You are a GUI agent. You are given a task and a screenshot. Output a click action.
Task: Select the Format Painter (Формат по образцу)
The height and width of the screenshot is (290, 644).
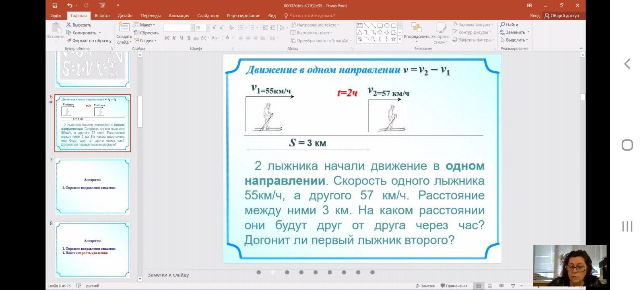[x=89, y=41]
